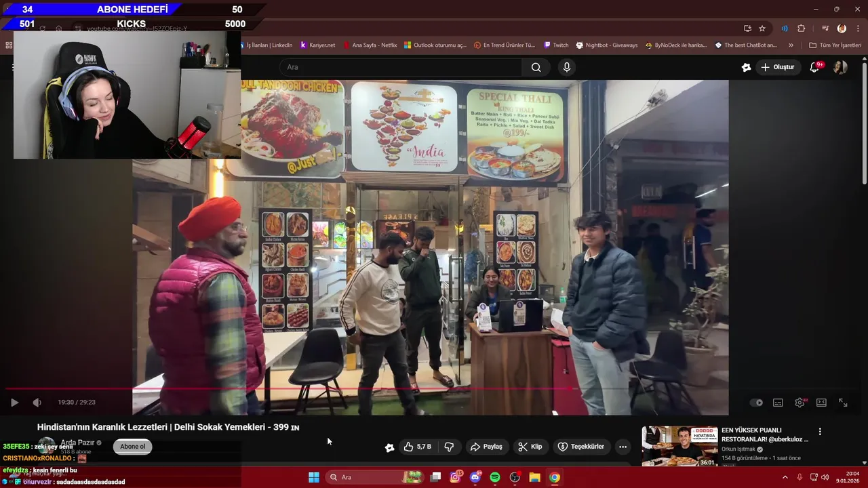868x488 pixels.
Task: Click the video title 'Hindistan'nın Karanlık Lezzetleri'
Action: 168,428
